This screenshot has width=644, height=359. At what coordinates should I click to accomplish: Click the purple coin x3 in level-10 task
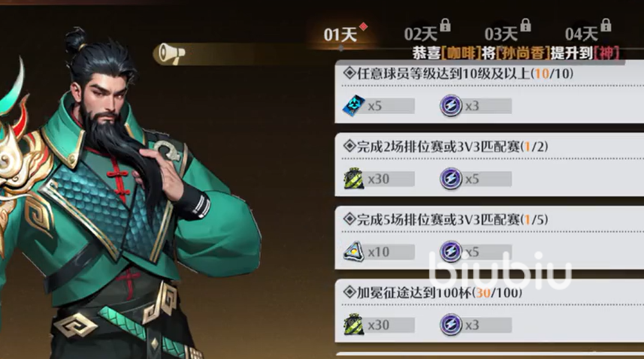tap(451, 106)
